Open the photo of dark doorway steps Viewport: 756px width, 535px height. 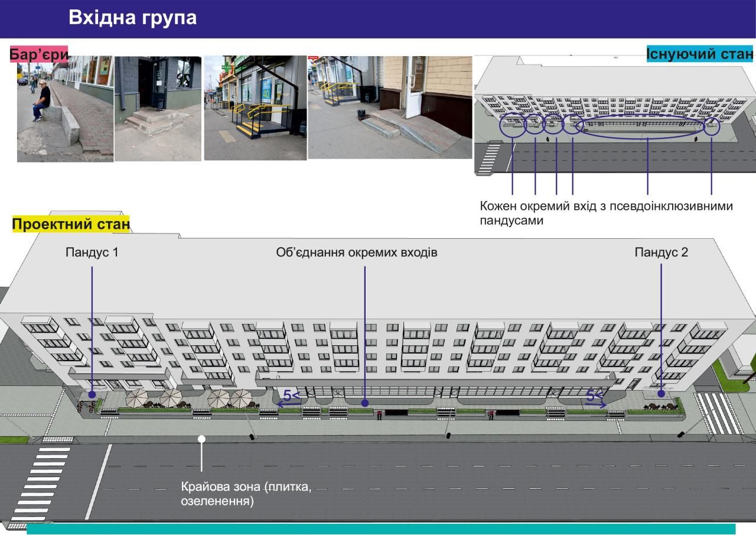(x=158, y=109)
